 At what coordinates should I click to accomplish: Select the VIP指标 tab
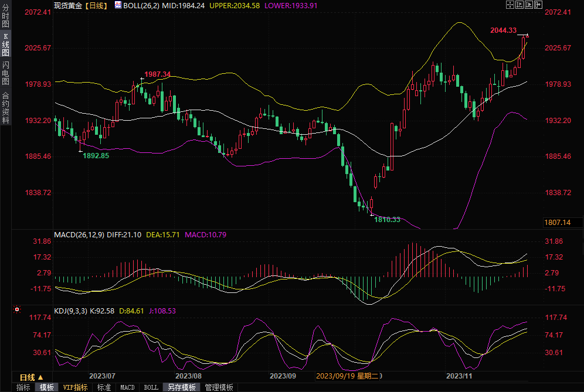point(75,387)
